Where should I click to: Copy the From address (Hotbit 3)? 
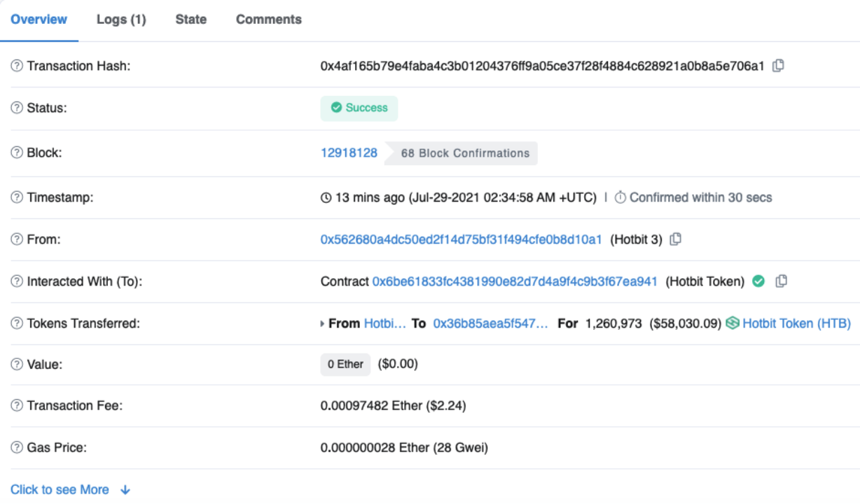[675, 239]
